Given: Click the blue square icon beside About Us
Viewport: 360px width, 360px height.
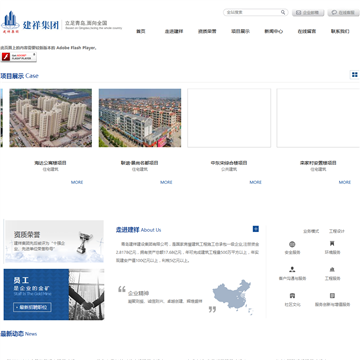Looking at the screenshot, I should (x=256, y=229).
